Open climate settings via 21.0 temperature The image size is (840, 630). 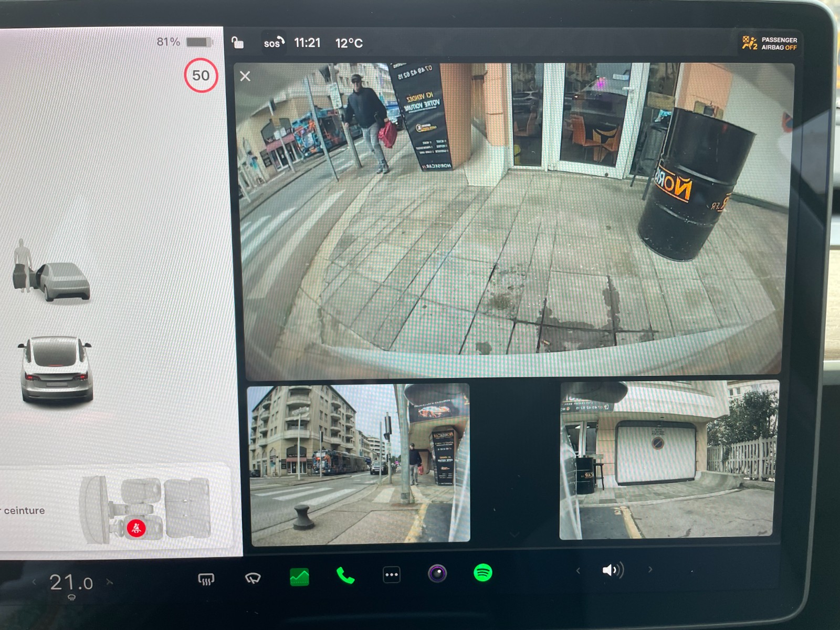71,582
